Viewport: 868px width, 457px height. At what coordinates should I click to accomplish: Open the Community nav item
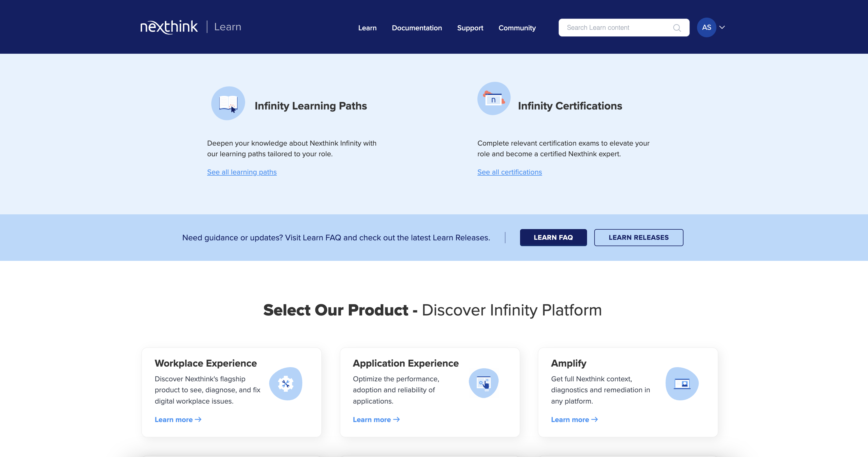(517, 28)
